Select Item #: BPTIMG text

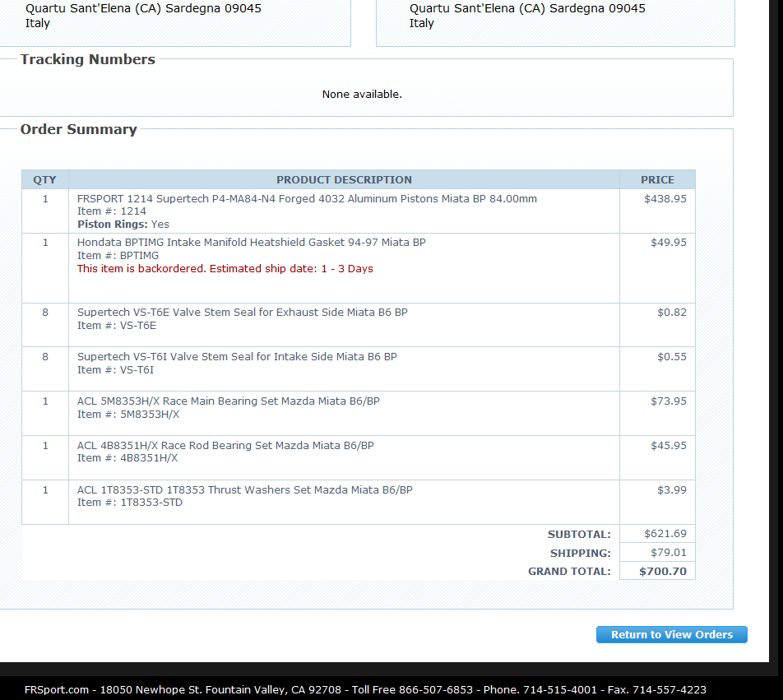coord(118,256)
